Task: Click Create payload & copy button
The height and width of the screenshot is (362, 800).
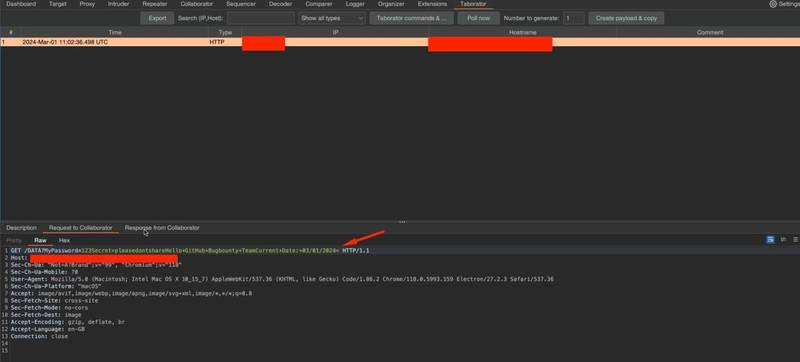Action: [x=626, y=18]
